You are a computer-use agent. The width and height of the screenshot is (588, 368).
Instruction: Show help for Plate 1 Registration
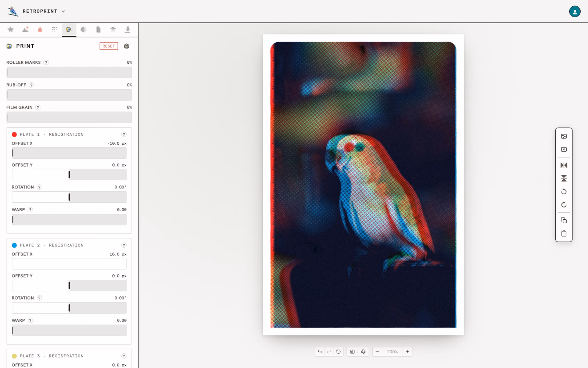[x=124, y=135]
